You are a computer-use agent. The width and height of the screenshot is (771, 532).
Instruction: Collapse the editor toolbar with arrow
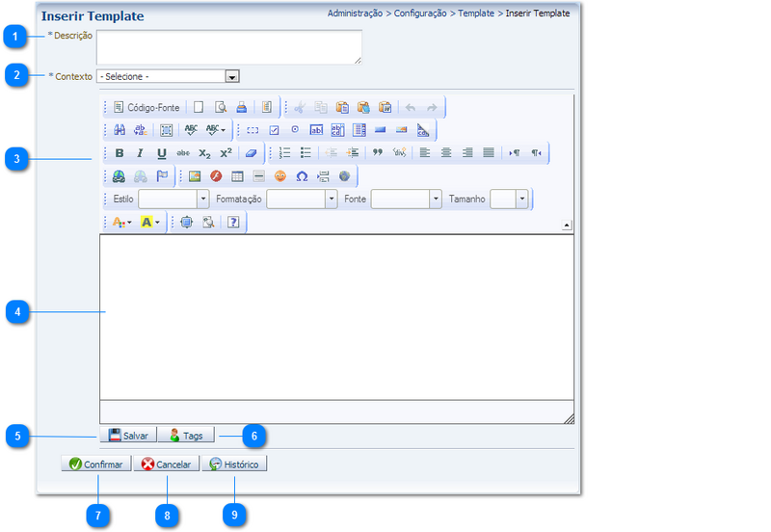point(566,225)
